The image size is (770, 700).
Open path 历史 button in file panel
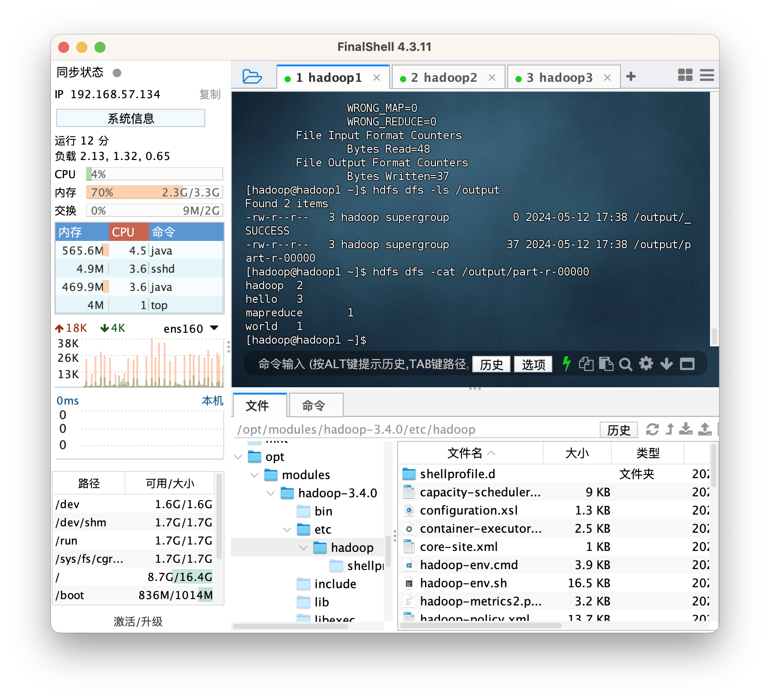(x=619, y=430)
